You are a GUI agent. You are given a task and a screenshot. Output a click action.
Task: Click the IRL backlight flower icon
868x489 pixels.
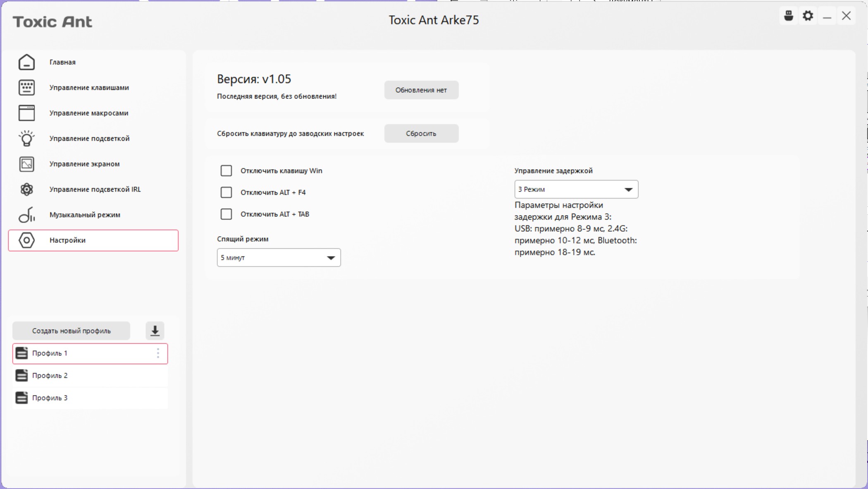point(26,189)
